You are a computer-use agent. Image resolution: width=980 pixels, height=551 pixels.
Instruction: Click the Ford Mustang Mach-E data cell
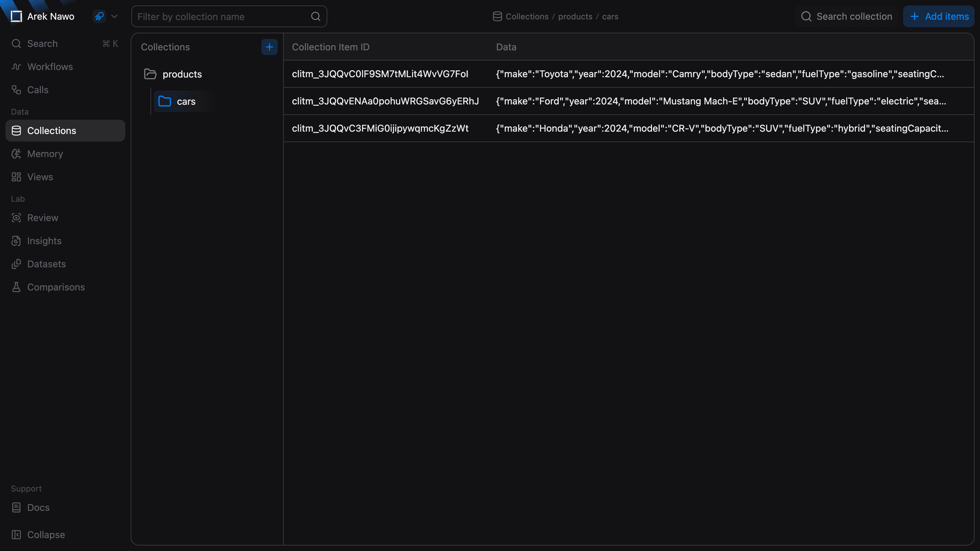tap(721, 102)
